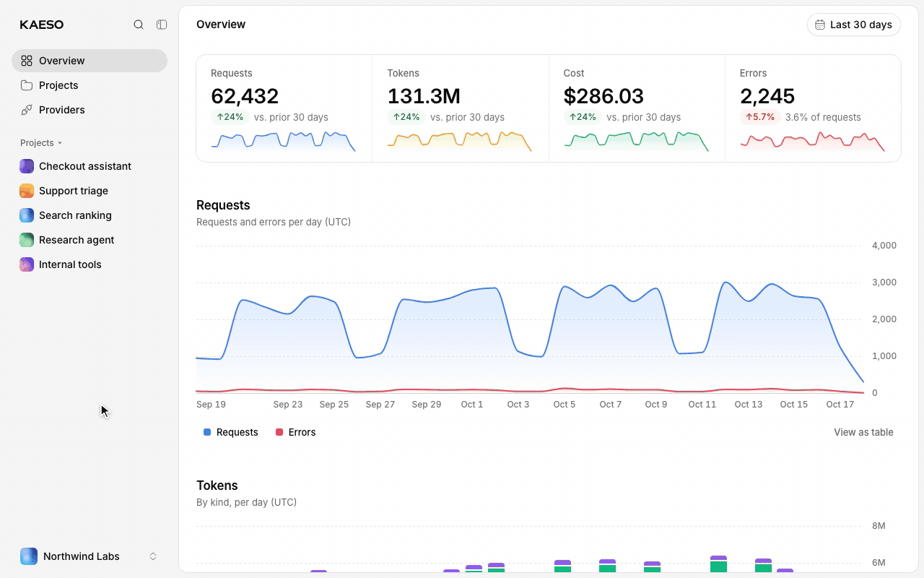Click the Oct 5 label on Requests chart
The width and height of the screenshot is (924, 578).
pyautogui.click(x=565, y=405)
